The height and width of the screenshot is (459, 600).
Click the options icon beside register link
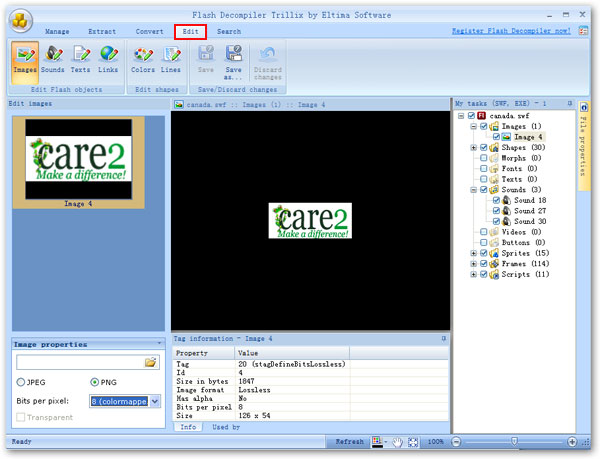click(583, 31)
